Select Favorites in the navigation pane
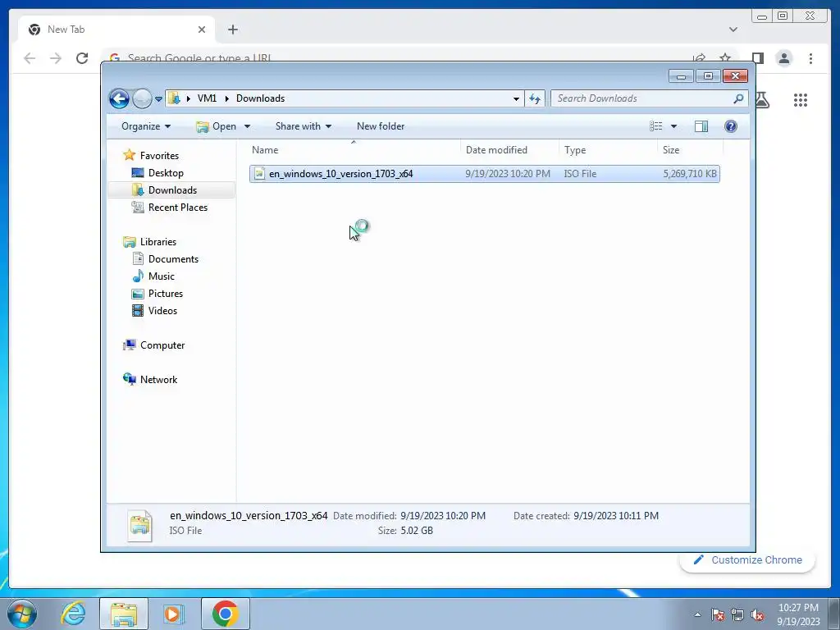 tap(159, 155)
